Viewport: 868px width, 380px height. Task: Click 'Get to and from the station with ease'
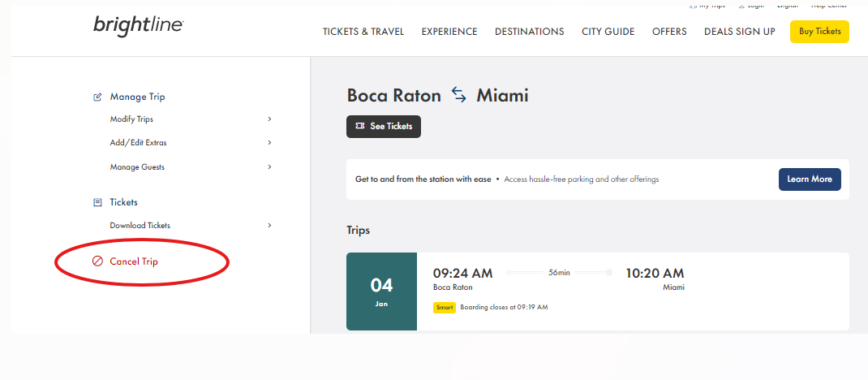click(423, 179)
